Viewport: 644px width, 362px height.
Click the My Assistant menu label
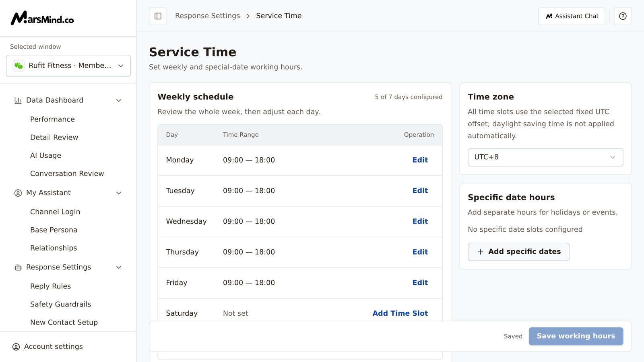[x=48, y=193]
